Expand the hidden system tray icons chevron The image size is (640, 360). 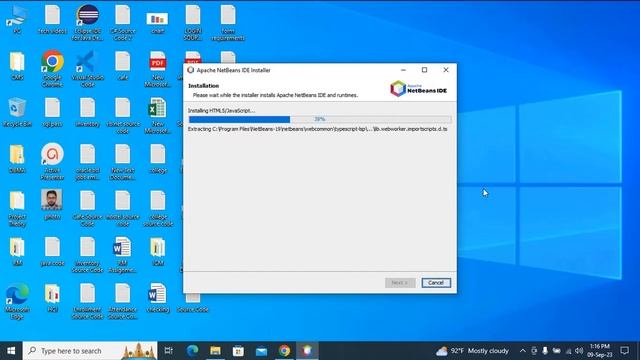[522, 351]
